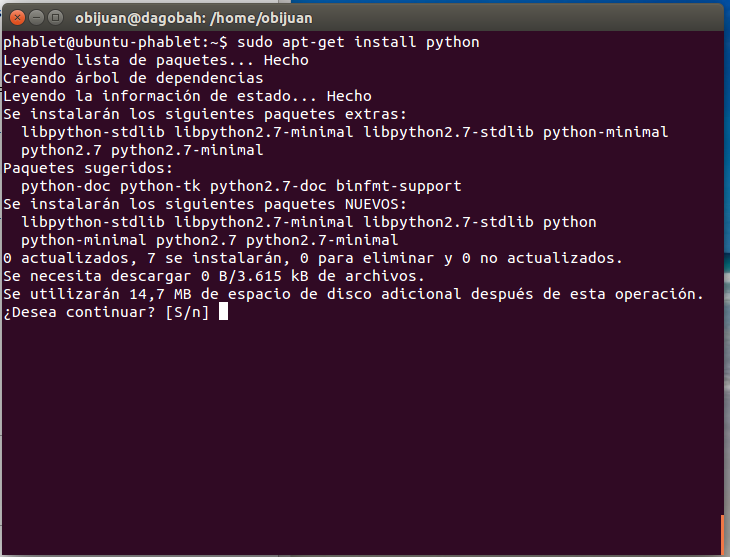Image resolution: width=730 pixels, height=557 pixels.
Task: Click the ¿Desea continuar? prompt text
Action: point(80,312)
